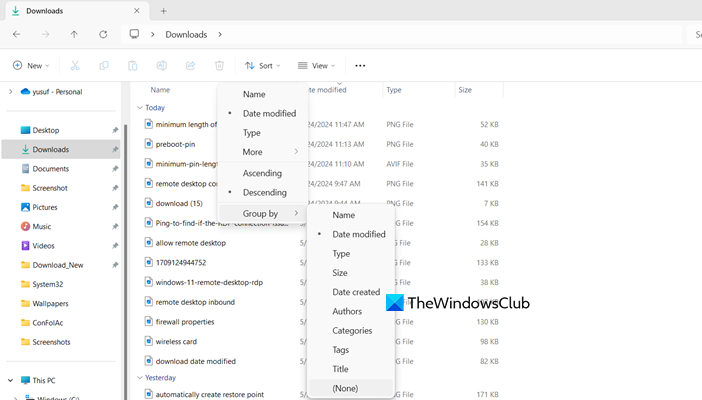Collapse the Today group

coord(140,108)
